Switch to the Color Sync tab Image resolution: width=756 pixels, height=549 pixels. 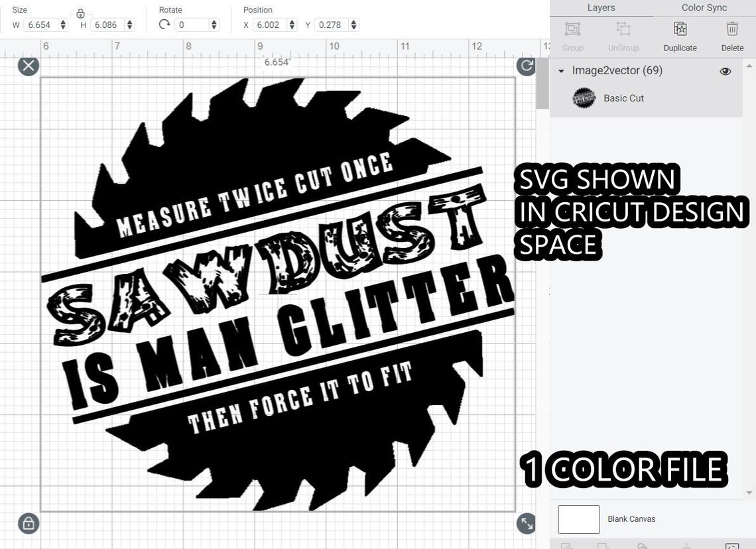703,7
